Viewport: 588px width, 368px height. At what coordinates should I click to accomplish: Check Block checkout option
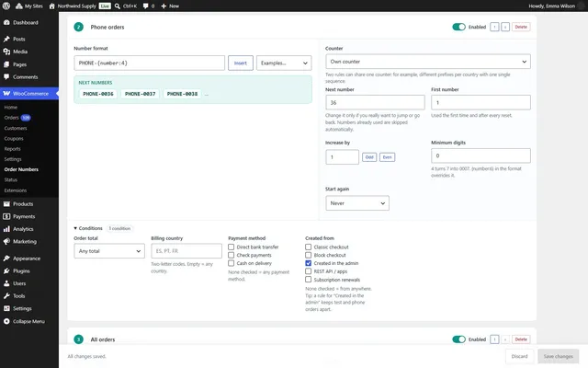click(309, 256)
